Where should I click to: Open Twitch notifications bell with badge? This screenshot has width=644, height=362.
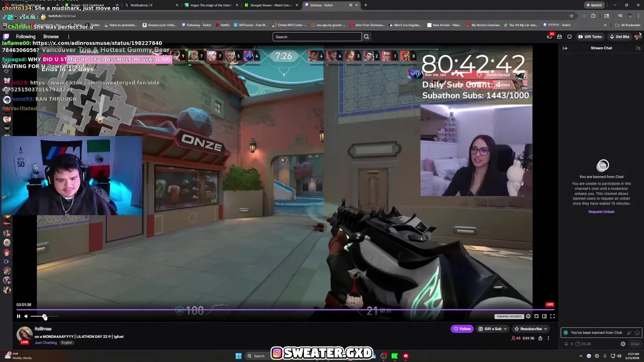[x=550, y=36]
